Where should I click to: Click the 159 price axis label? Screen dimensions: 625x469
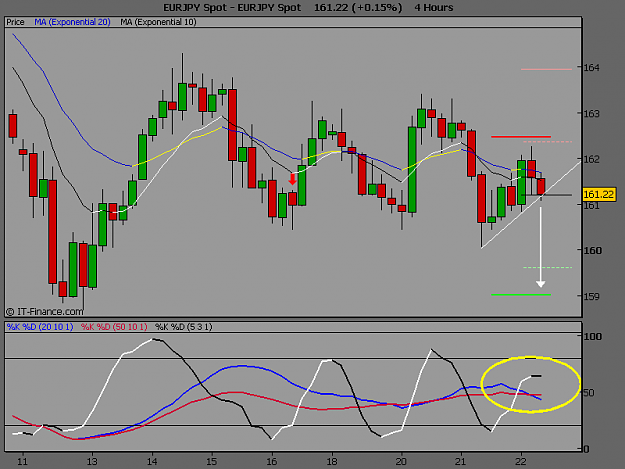click(x=592, y=296)
